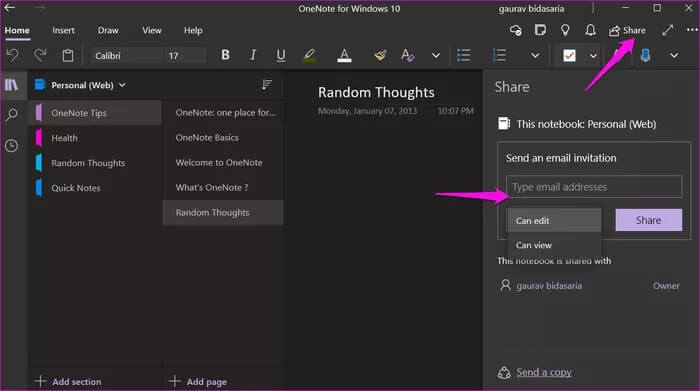700x391 pixels.
Task: Insert a bulleted list
Action: pyautogui.click(x=464, y=55)
